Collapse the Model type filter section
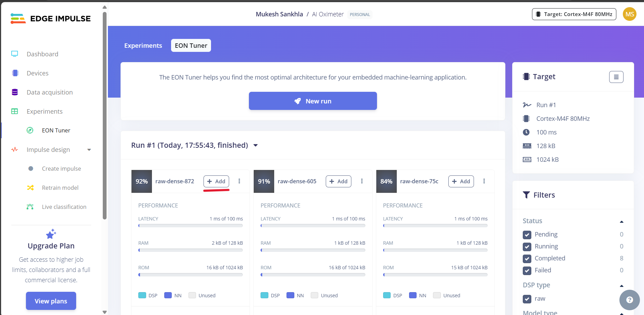This screenshot has width=644, height=315. coord(621,313)
